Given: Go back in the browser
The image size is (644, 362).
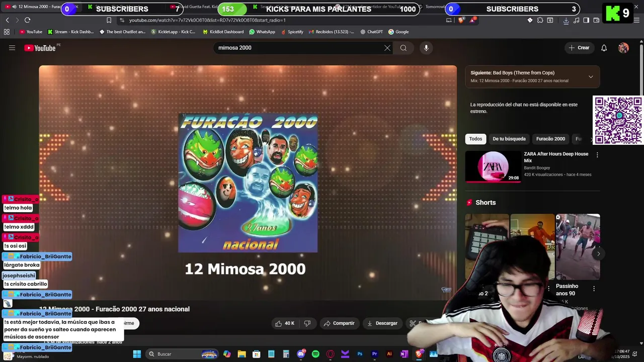Looking at the screenshot, I should [x=7, y=20].
